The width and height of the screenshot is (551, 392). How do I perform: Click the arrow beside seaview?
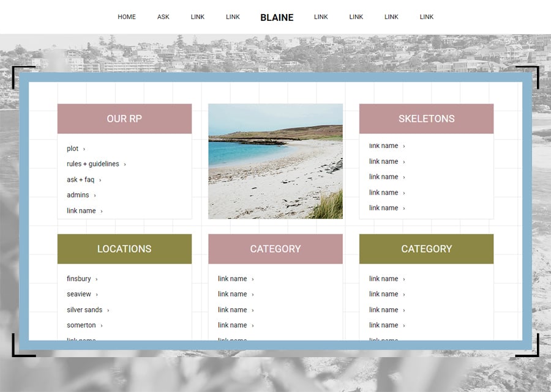97,295
